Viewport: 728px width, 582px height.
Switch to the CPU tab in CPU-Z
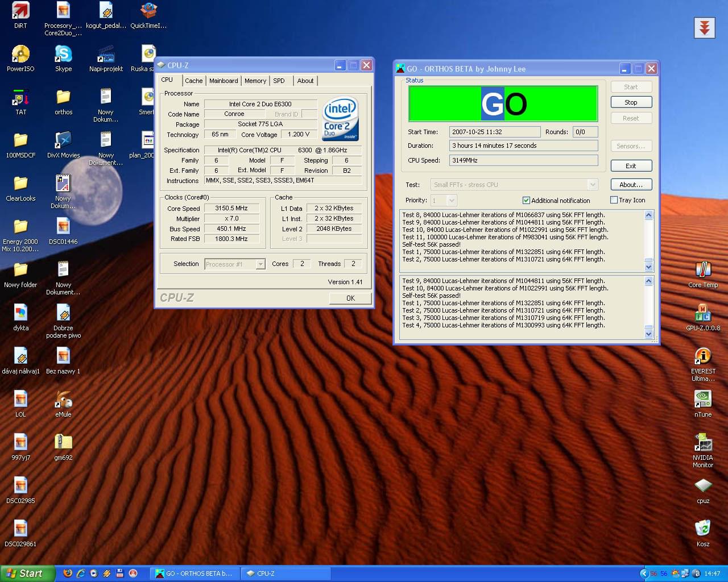167,80
